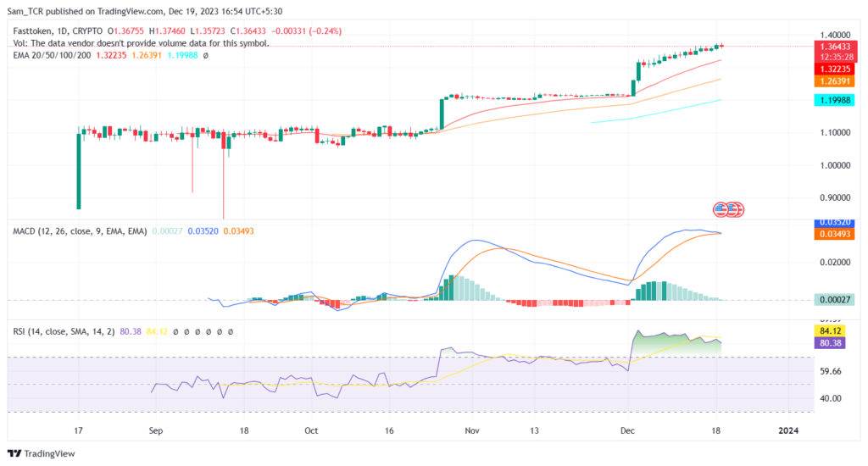Click the leftmost US flag event marker
The height and width of the screenshot is (466, 868).
(721, 209)
